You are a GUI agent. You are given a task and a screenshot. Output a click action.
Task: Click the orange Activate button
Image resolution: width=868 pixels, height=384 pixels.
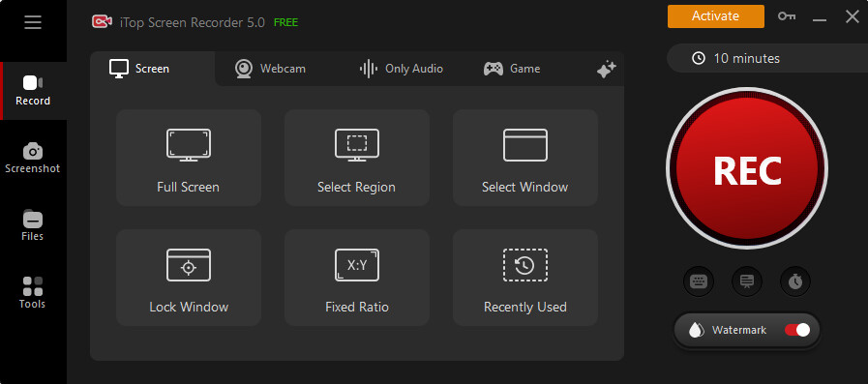(x=716, y=16)
